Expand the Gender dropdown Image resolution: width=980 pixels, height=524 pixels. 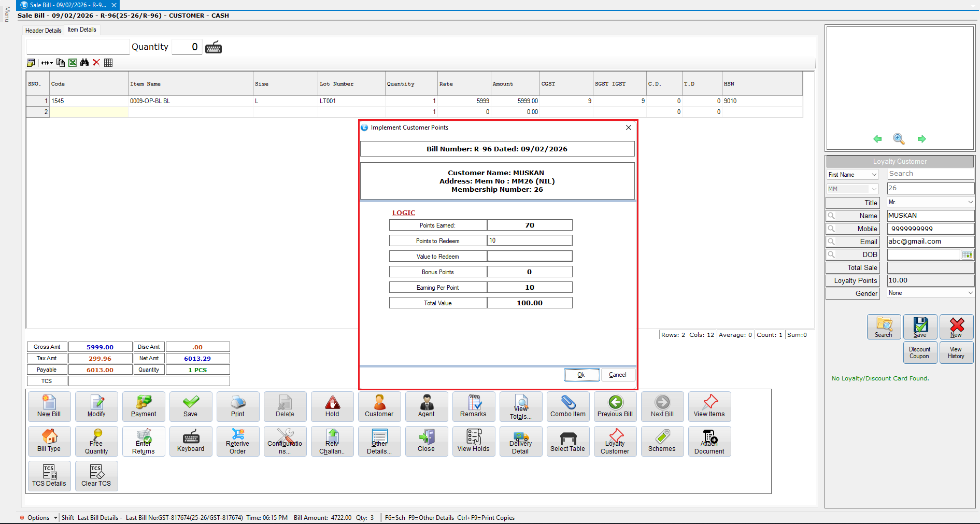coord(970,293)
